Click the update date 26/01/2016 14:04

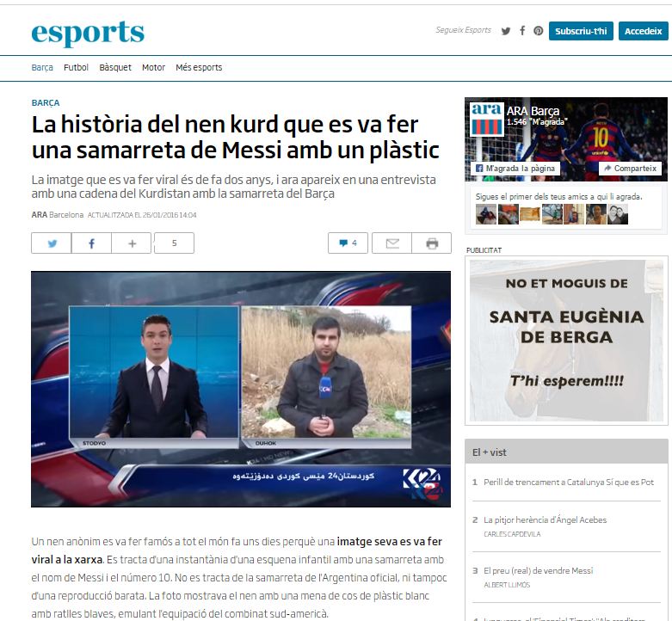tap(169, 215)
